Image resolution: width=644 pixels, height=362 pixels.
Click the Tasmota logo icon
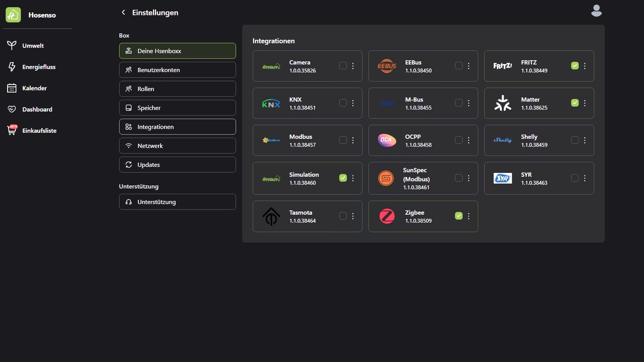pyautogui.click(x=271, y=216)
